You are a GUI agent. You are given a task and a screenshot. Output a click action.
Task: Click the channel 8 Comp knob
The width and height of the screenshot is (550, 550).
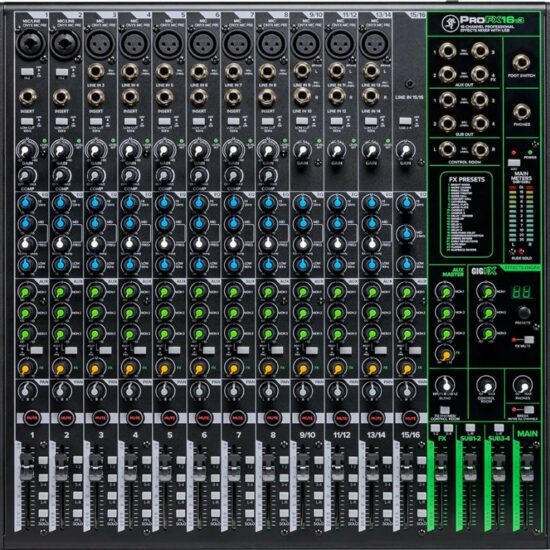[268, 175]
